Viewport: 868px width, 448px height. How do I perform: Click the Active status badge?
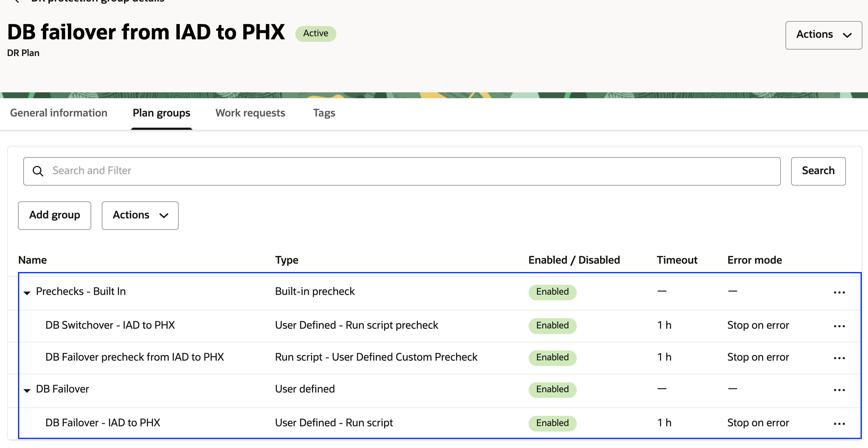tap(315, 33)
